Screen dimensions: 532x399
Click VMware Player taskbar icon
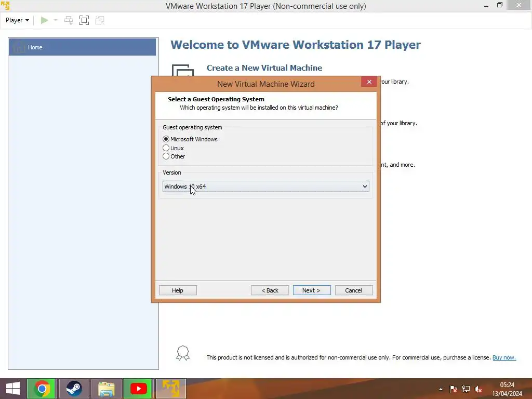170,389
